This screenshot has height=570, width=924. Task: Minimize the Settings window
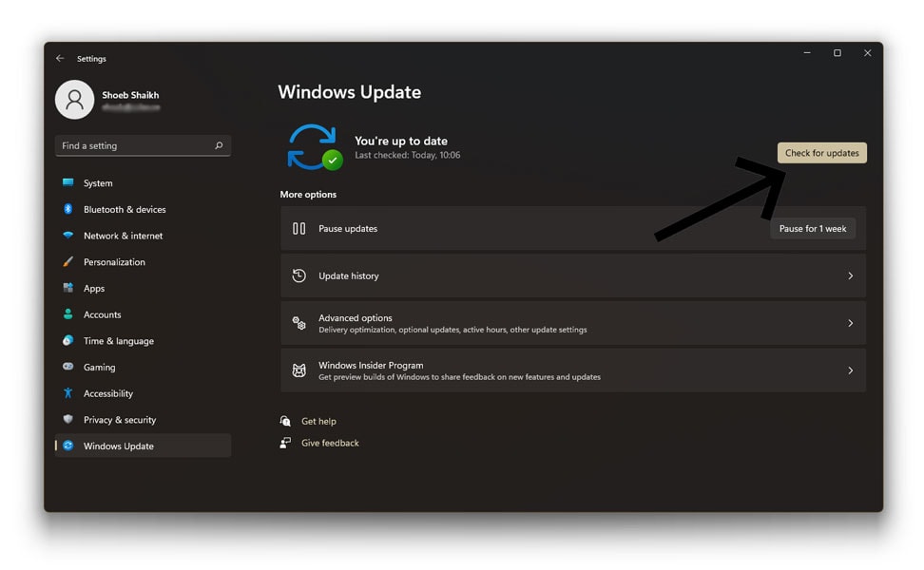807,53
